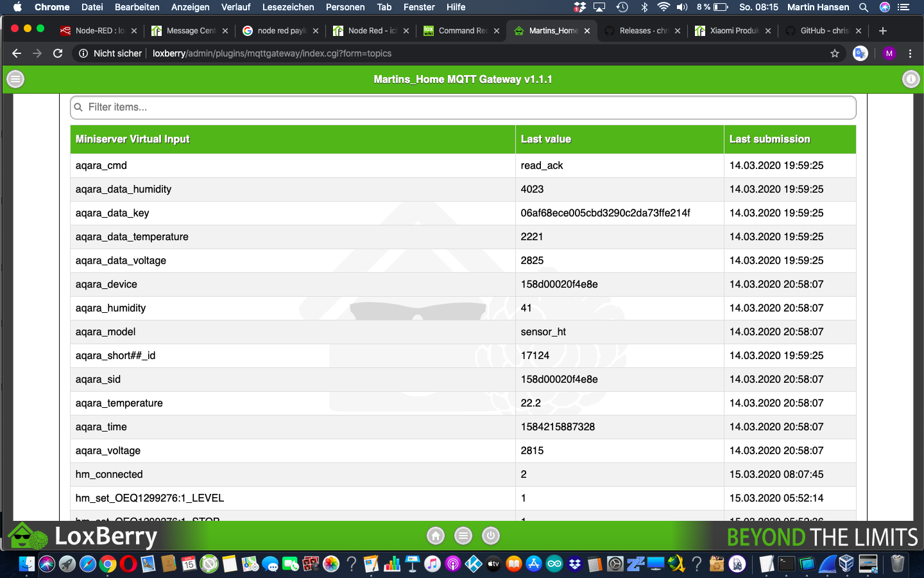Select the aqara_data_humidity row name
The height and width of the screenshot is (578, 924).
pos(123,189)
